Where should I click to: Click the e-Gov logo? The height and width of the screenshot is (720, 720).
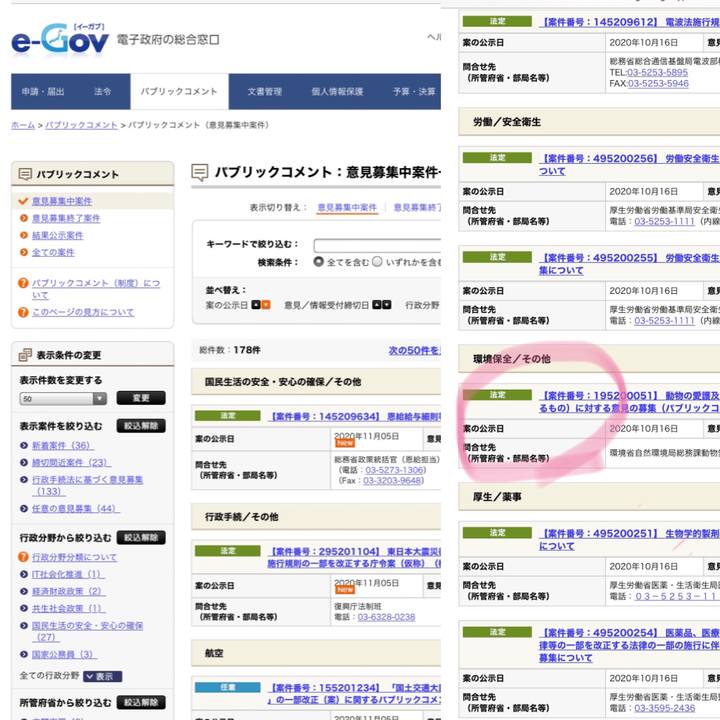pos(60,40)
